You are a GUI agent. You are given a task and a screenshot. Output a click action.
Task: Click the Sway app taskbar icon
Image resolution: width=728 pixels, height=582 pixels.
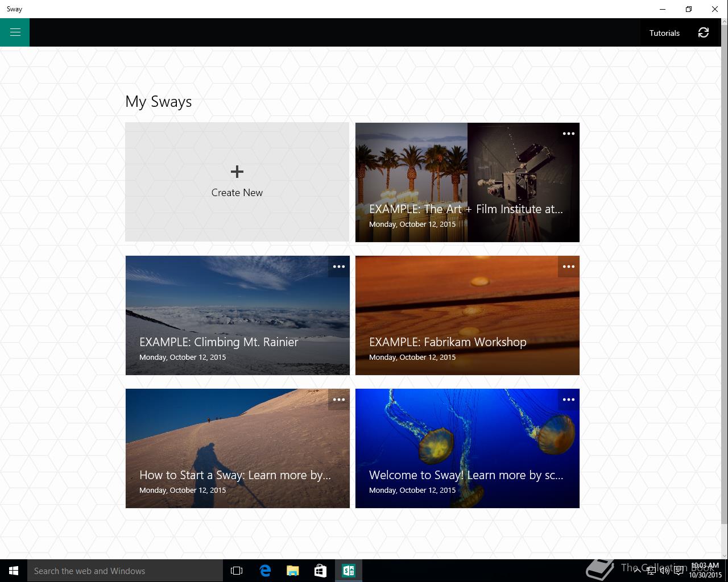(349, 571)
